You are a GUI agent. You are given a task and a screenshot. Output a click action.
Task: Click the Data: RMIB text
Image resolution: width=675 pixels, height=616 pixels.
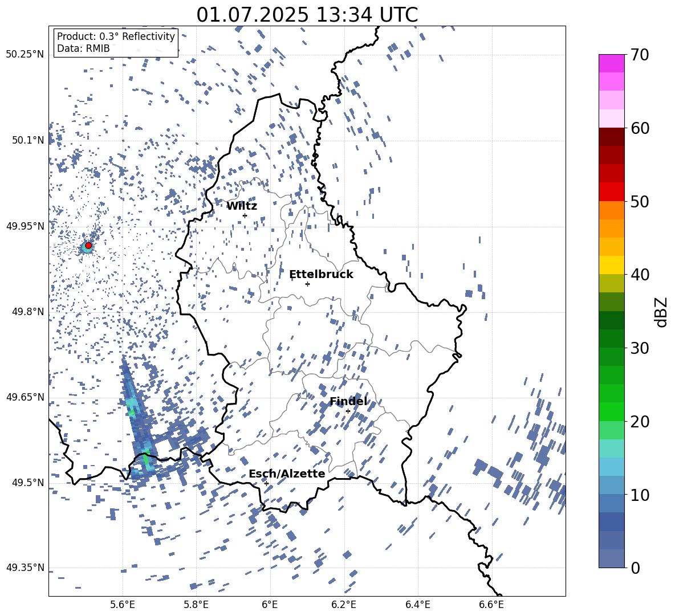[x=83, y=48]
